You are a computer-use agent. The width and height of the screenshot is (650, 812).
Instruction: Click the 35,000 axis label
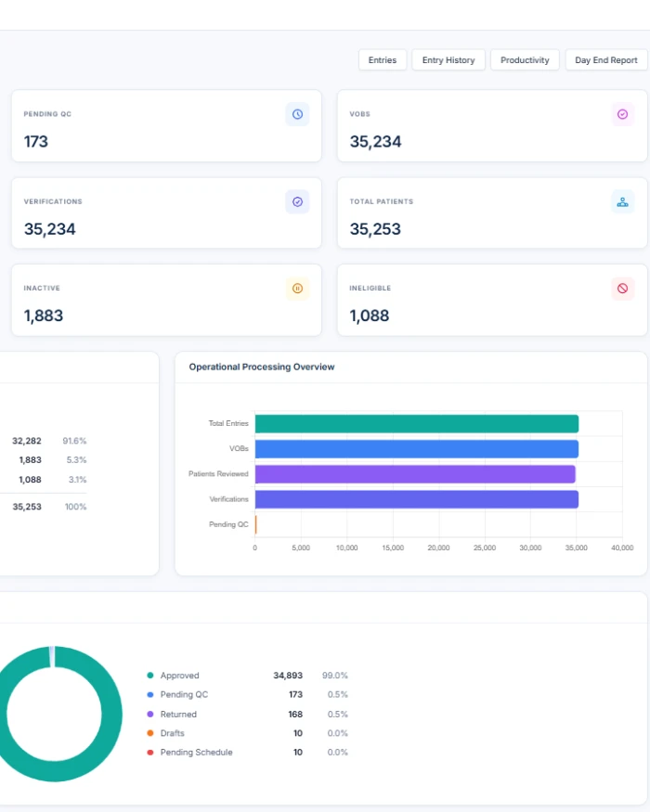point(577,548)
